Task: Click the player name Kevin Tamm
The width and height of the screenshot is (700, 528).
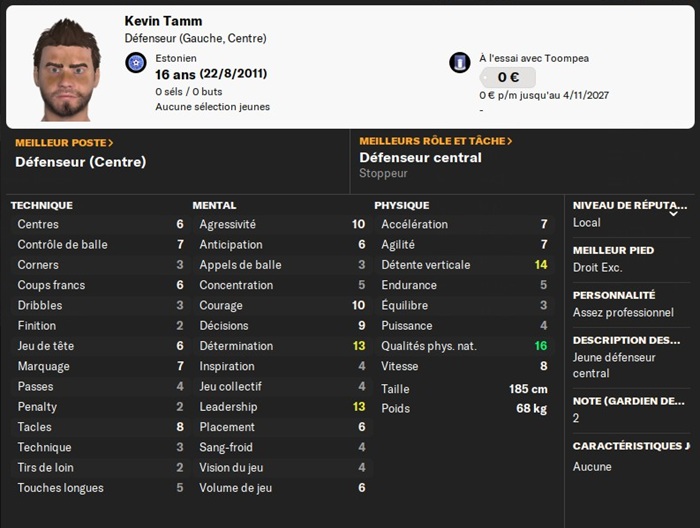Action: coord(163,21)
